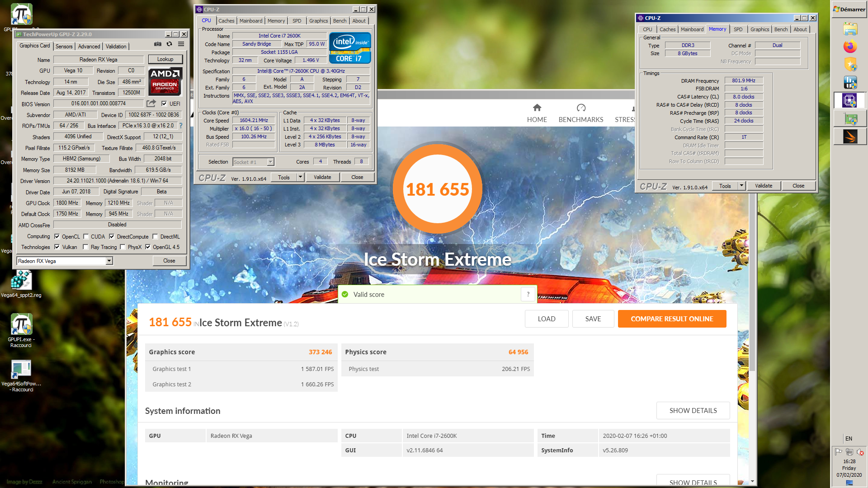Select Vega64SoftPow... Raccourci desktop shortcut
The width and height of the screenshot is (868, 488).
coord(21,376)
